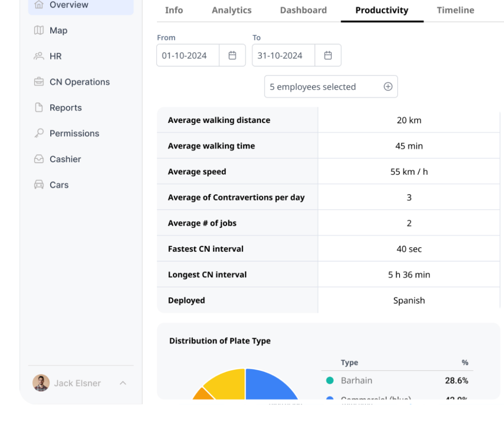The width and height of the screenshot is (504, 423).
Task: Click the Permissions key icon
Action: [x=39, y=133]
